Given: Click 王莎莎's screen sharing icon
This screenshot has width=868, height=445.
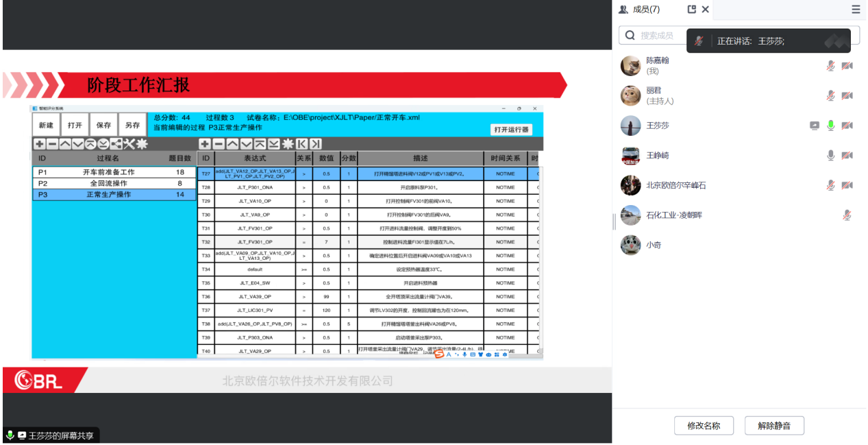Looking at the screenshot, I should click(x=814, y=125).
